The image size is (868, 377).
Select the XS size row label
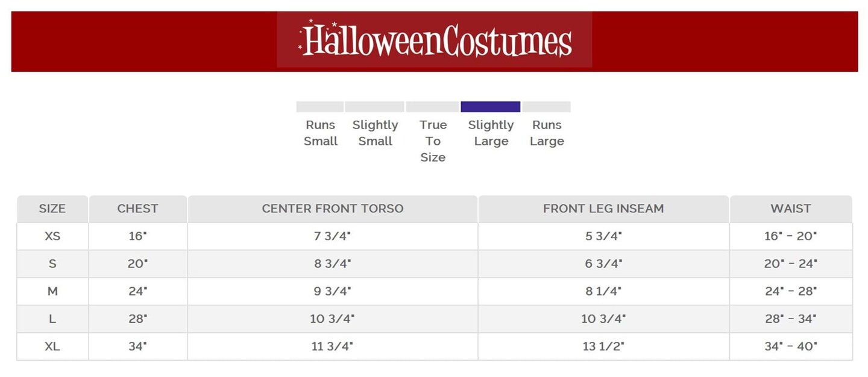[52, 236]
